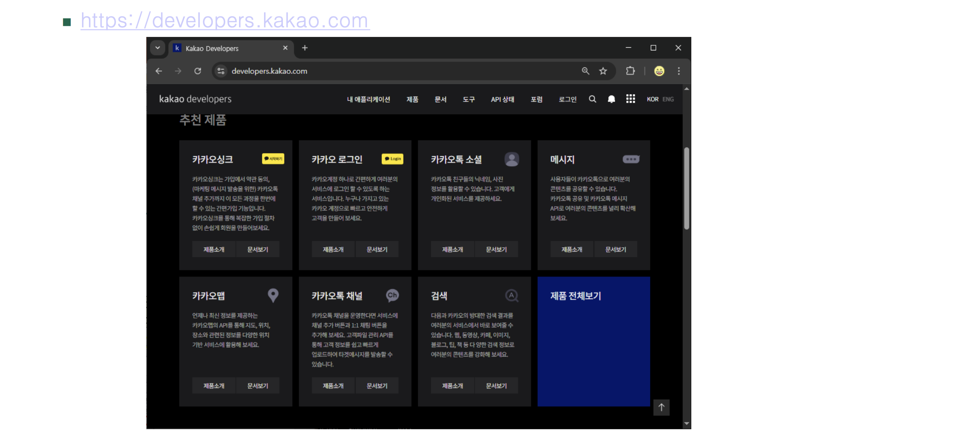Click the search magnifier in Kakao header

tap(592, 99)
